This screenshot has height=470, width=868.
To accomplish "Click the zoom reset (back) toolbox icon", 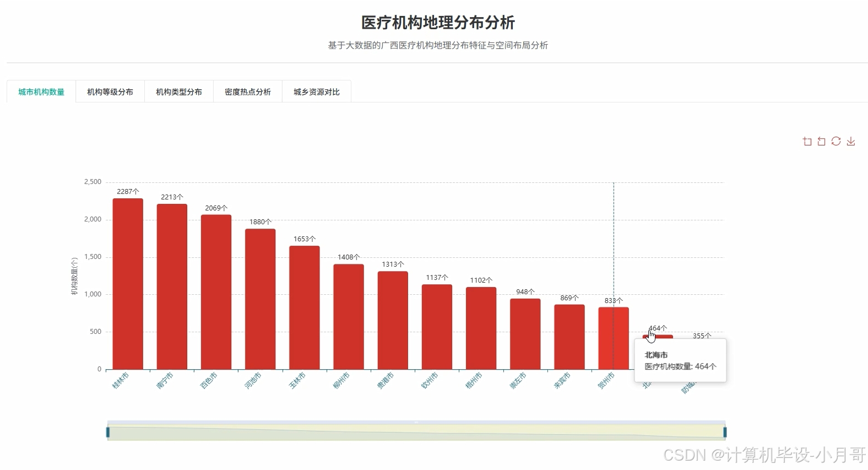I will (x=821, y=142).
